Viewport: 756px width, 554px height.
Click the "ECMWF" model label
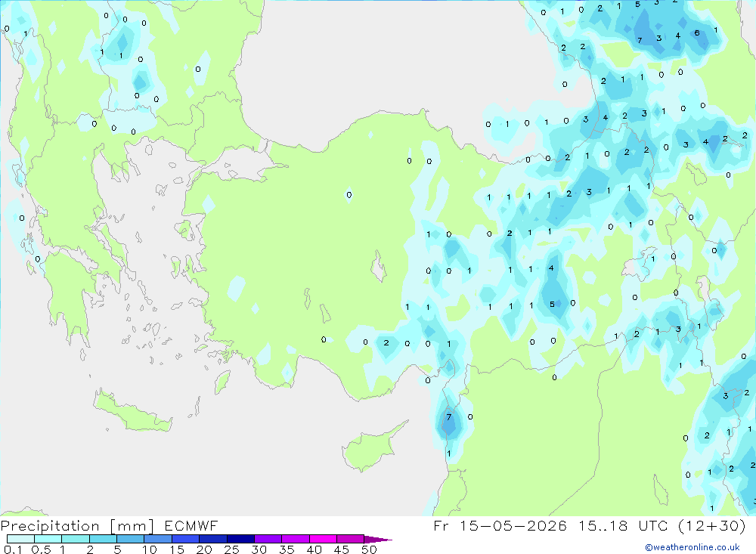(x=191, y=526)
